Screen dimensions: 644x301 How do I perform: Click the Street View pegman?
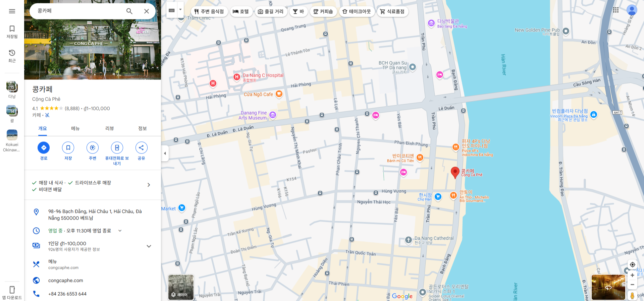click(x=632, y=296)
